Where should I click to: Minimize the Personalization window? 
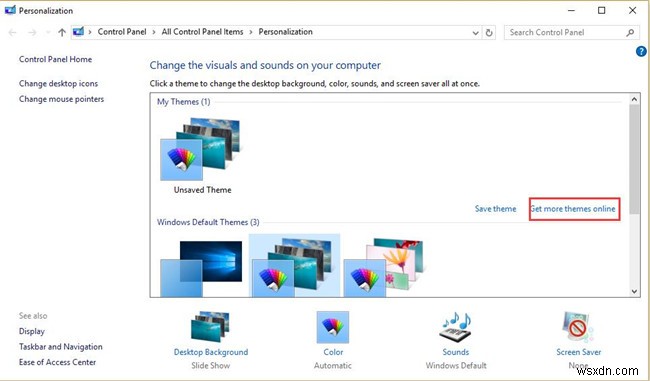pyautogui.click(x=571, y=10)
